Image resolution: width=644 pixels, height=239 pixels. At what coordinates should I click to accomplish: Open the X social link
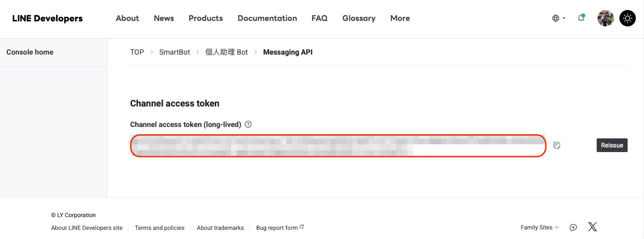tap(592, 227)
